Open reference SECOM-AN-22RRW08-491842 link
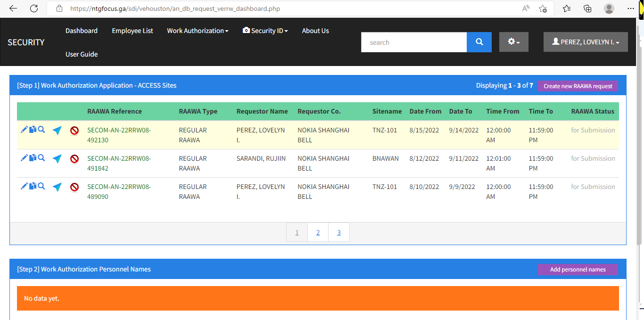This screenshot has width=644, height=320. pos(119,163)
